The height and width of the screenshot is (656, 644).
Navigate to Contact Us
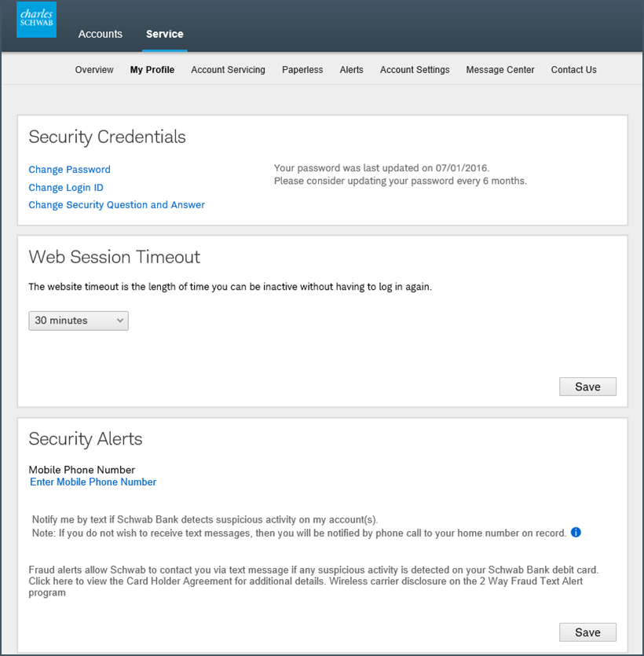(x=574, y=69)
